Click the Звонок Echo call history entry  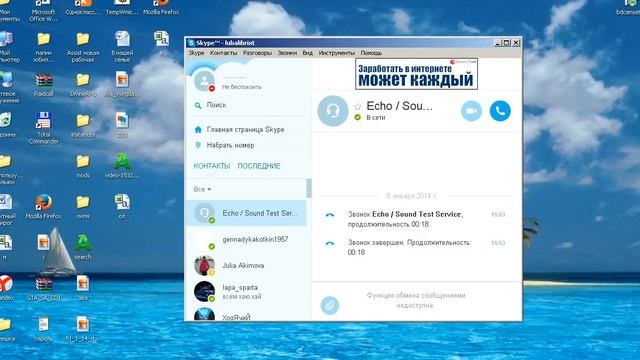click(x=405, y=219)
